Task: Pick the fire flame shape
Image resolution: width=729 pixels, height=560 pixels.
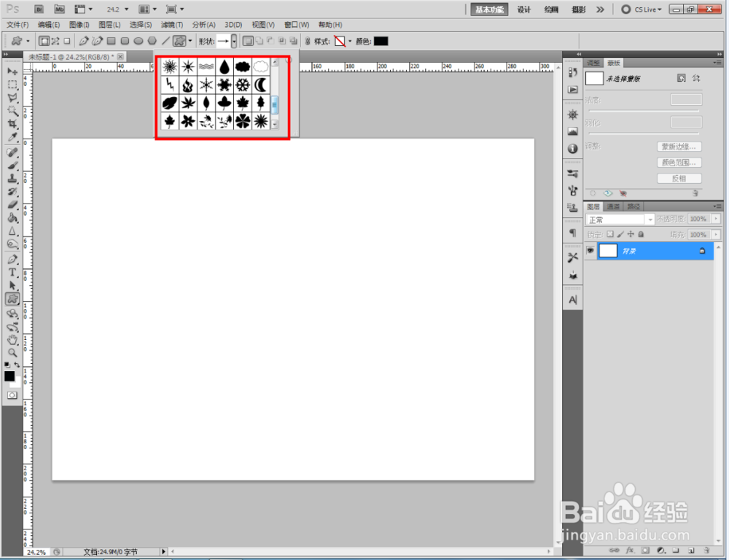Action: pos(188,85)
